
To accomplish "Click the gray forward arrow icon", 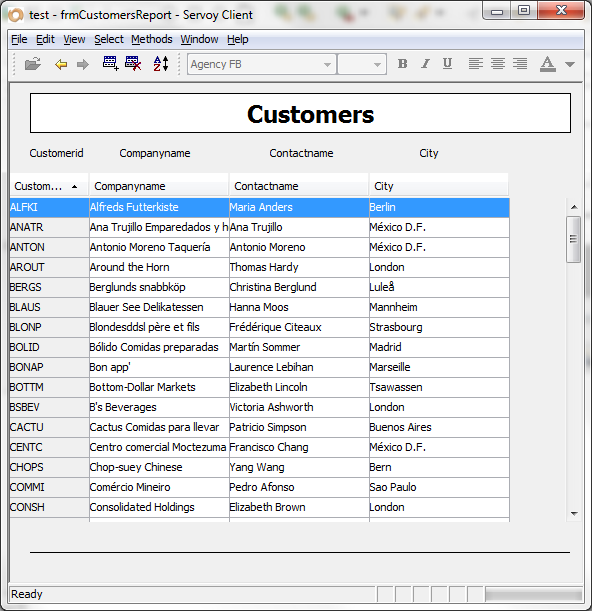I will click(x=83, y=64).
